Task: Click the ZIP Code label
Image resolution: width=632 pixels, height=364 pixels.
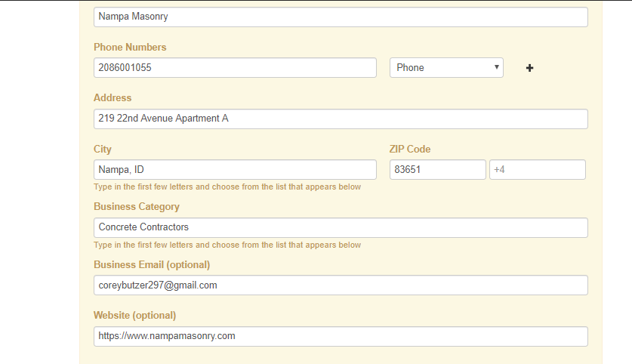Action: 410,149
